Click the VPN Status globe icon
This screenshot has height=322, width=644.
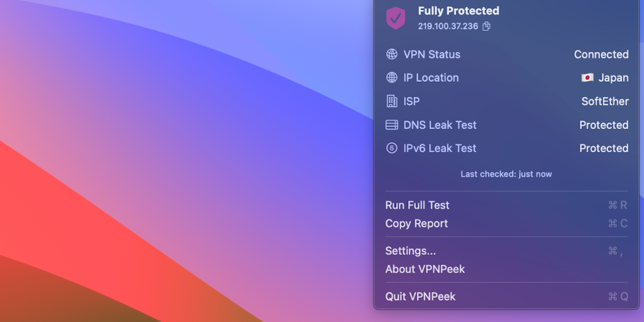point(392,55)
